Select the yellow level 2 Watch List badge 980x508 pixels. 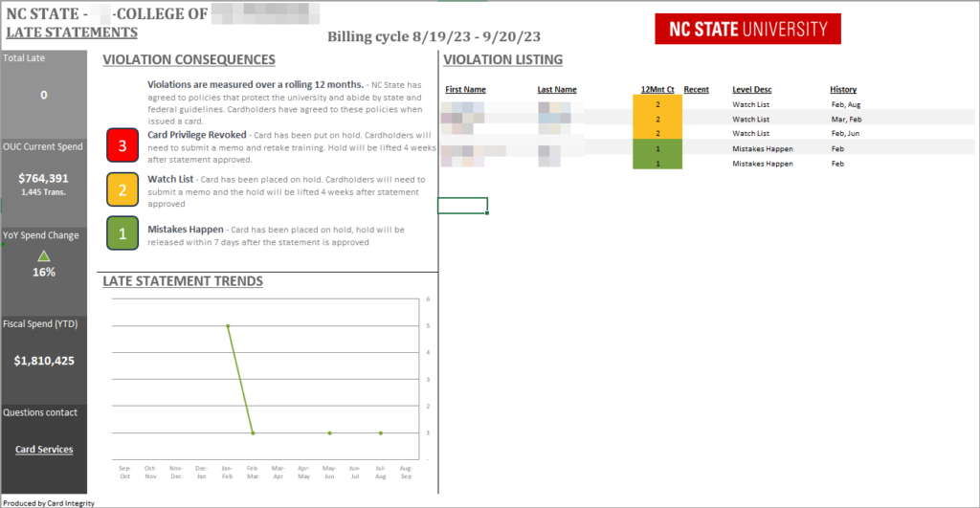122,190
